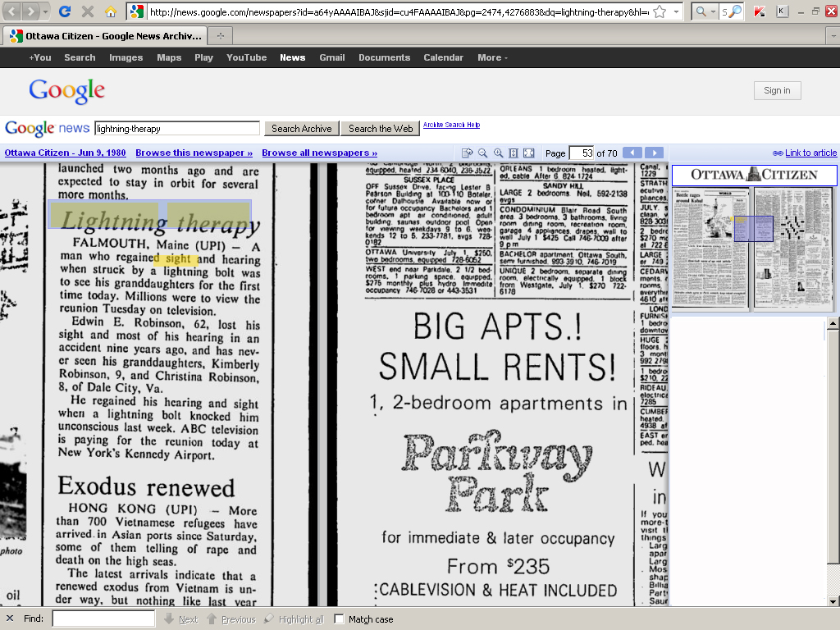
Task: Open the Kaspersky URL advisor icon
Action: (x=759, y=11)
